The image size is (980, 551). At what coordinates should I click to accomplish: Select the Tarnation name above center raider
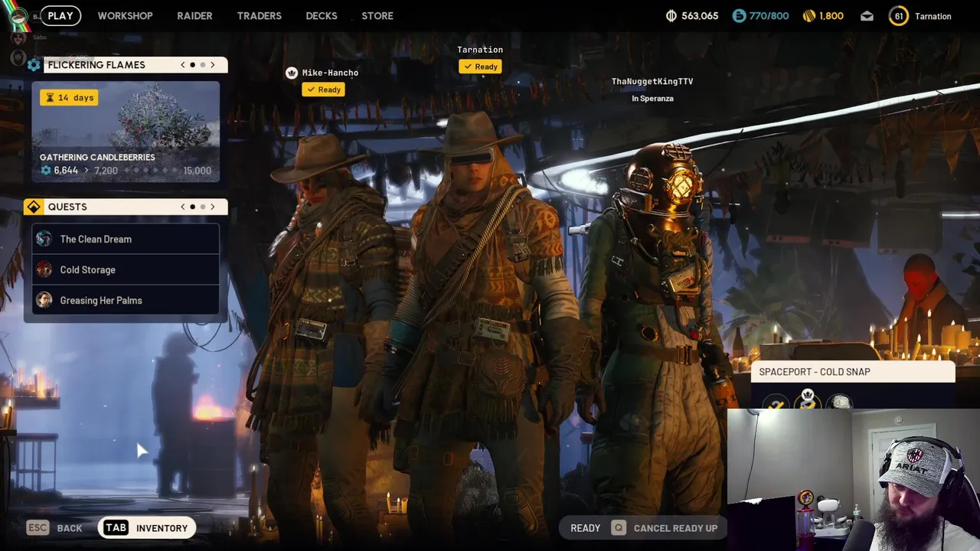coord(480,50)
